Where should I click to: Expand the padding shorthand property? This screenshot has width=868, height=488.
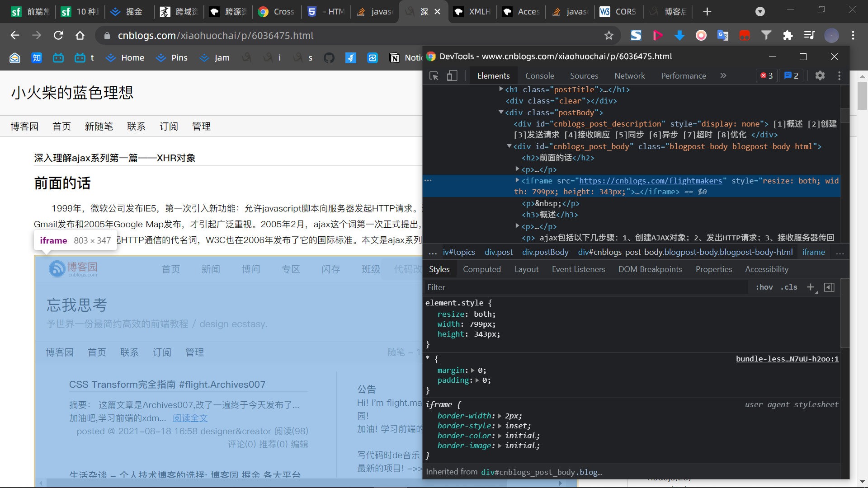(x=477, y=380)
